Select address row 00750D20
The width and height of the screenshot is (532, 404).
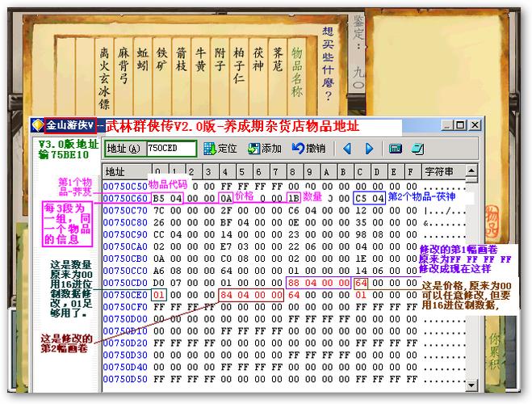click(x=125, y=343)
